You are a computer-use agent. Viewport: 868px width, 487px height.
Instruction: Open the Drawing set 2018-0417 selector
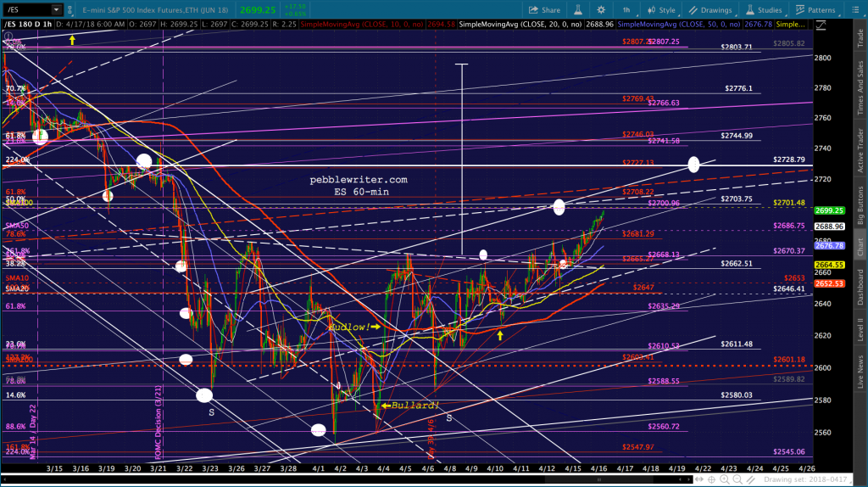[805, 480]
